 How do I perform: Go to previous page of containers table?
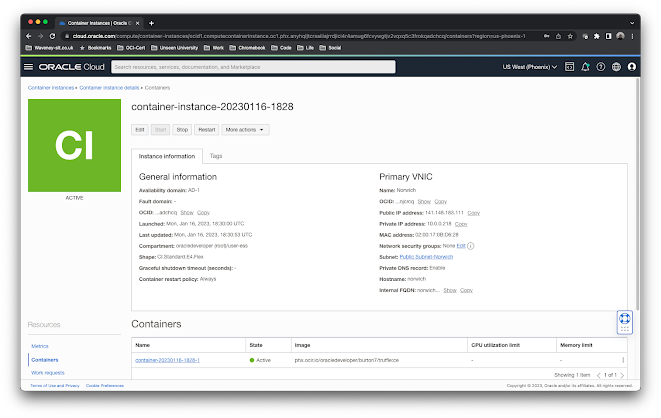pyautogui.click(x=599, y=375)
